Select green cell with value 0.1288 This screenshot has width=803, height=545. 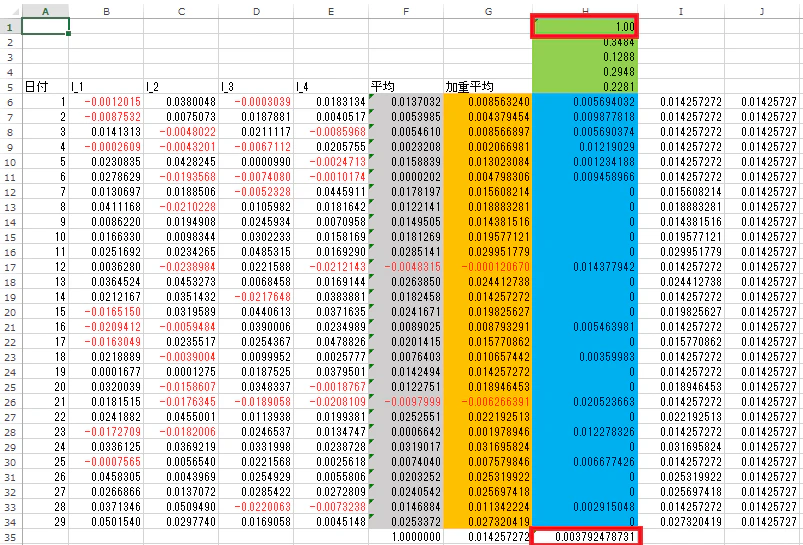click(585, 56)
